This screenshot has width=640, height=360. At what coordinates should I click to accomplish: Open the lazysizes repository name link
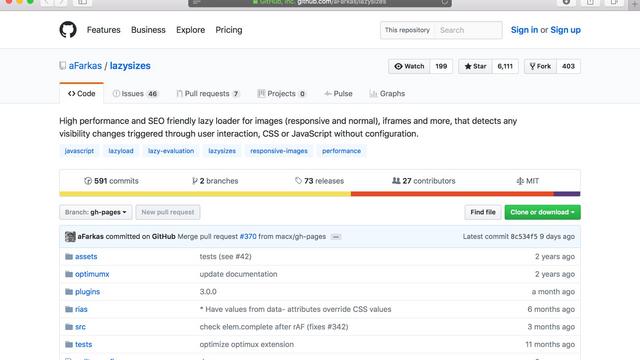(130, 66)
